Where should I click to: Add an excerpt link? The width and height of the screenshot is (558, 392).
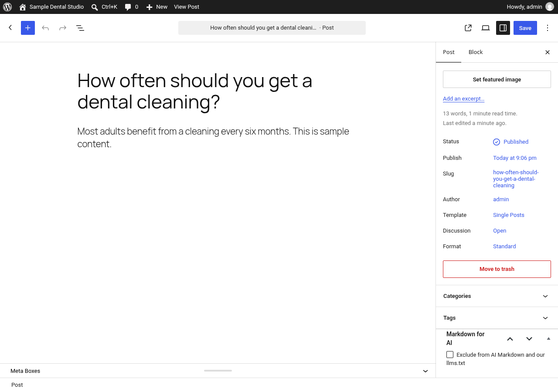click(x=464, y=99)
